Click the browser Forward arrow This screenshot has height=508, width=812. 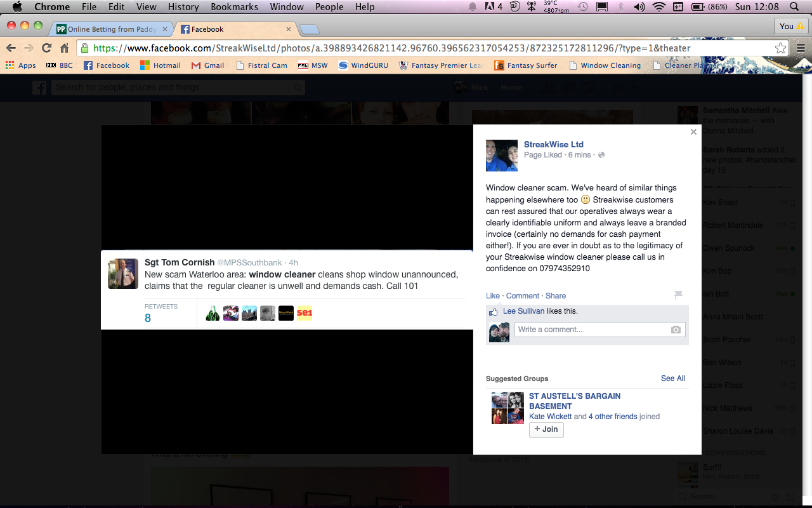29,48
